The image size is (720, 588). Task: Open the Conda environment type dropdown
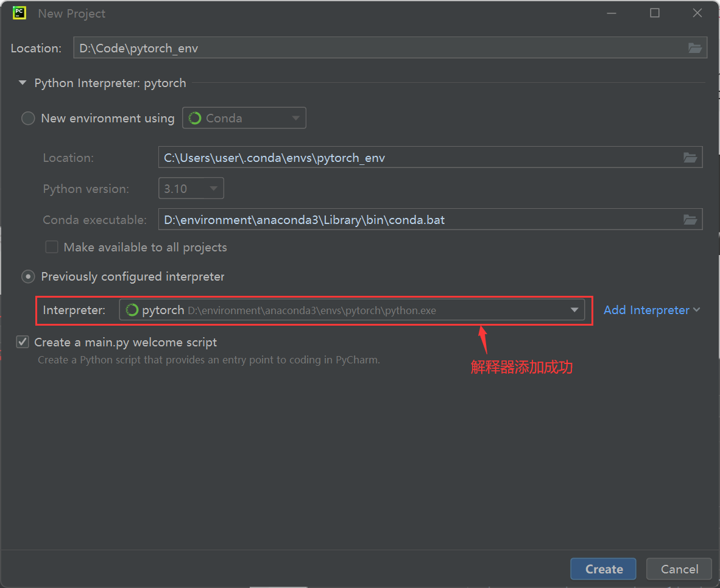244,118
